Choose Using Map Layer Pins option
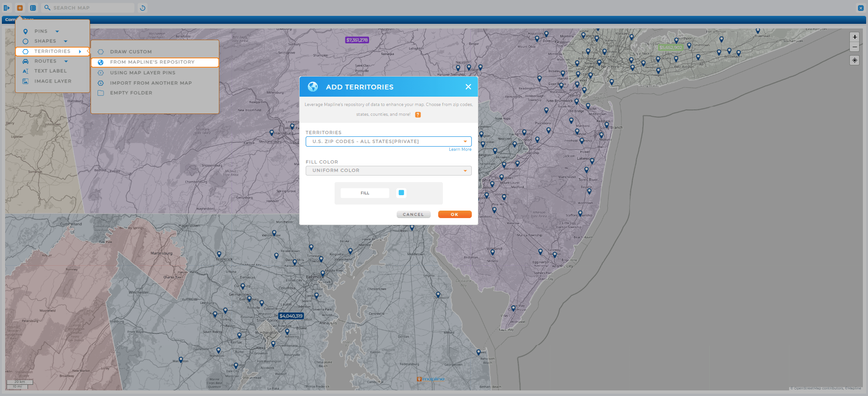 point(143,73)
